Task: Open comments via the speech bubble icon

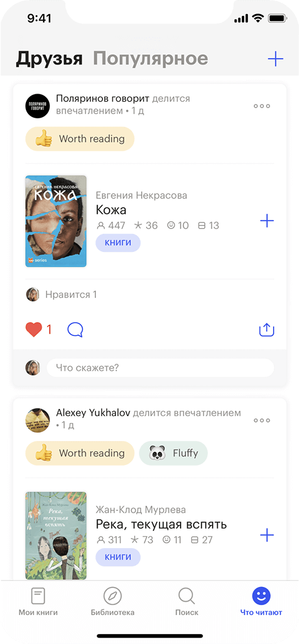Action: (x=75, y=330)
